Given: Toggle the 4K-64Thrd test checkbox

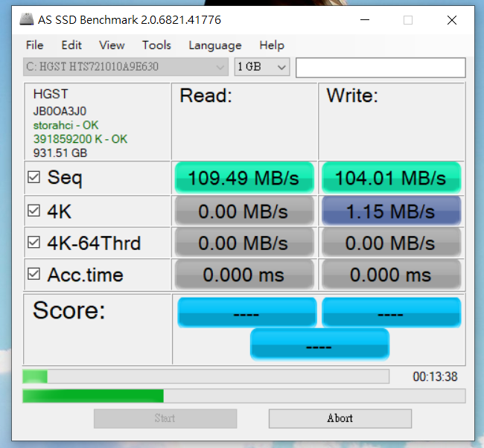Looking at the screenshot, I should point(34,243).
